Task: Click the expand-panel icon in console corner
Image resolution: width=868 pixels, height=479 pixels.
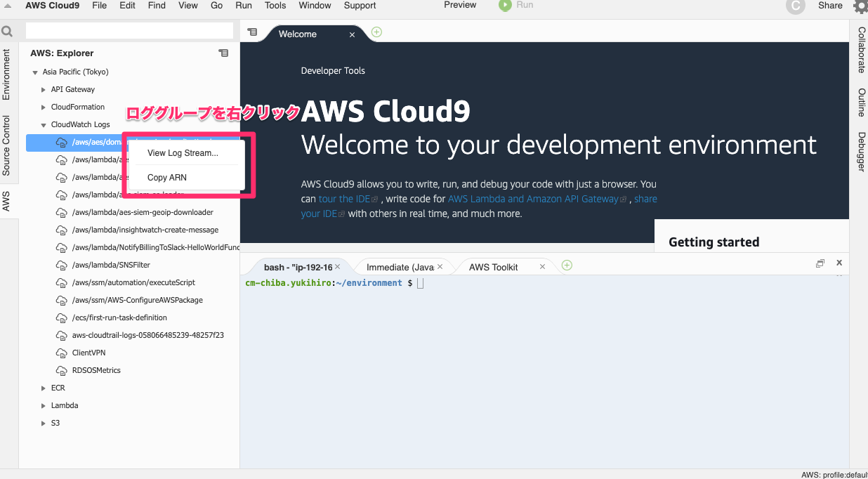Action: (820, 263)
